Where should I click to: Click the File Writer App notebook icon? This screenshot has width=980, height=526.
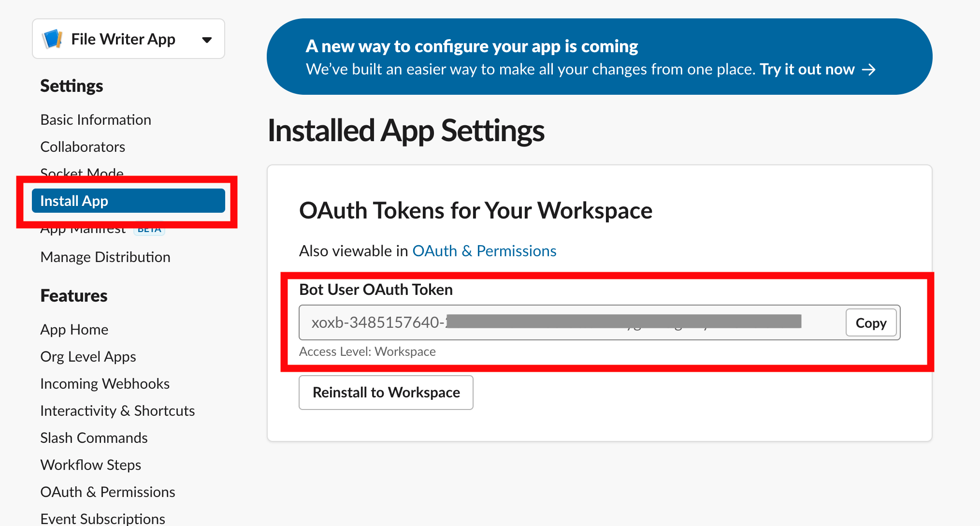[x=53, y=39]
